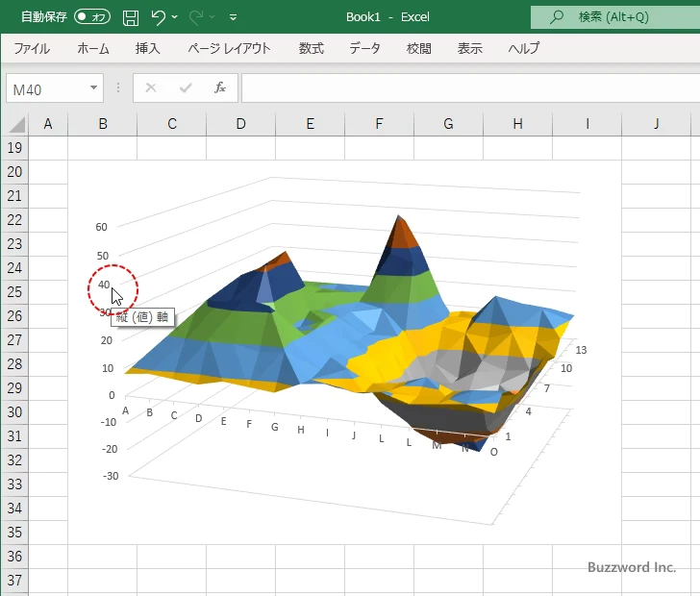Switch to the 数式 tab
The width and height of the screenshot is (700, 596).
pos(311,48)
